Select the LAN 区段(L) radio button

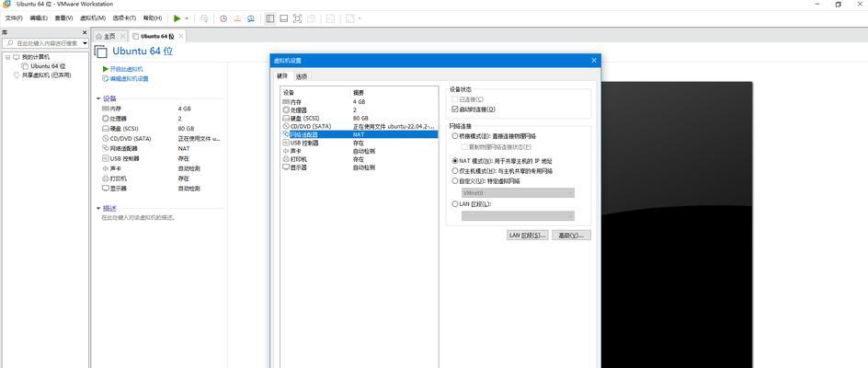[455, 204]
